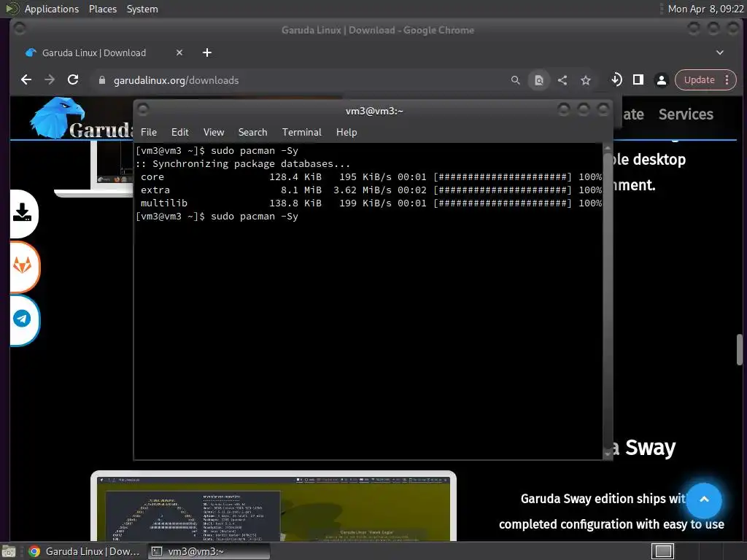Click the download side button

click(23, 213)
